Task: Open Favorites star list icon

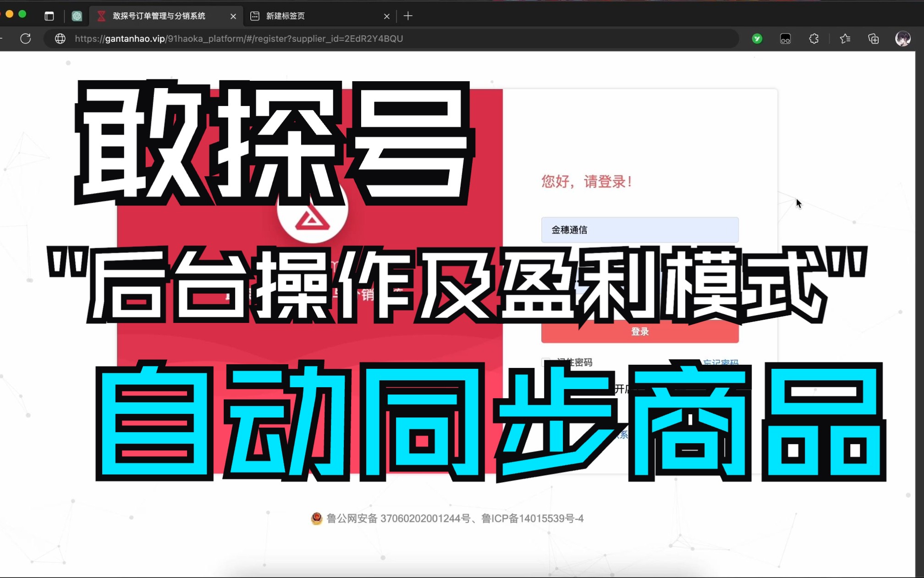Action: click(x=845, y=39)
